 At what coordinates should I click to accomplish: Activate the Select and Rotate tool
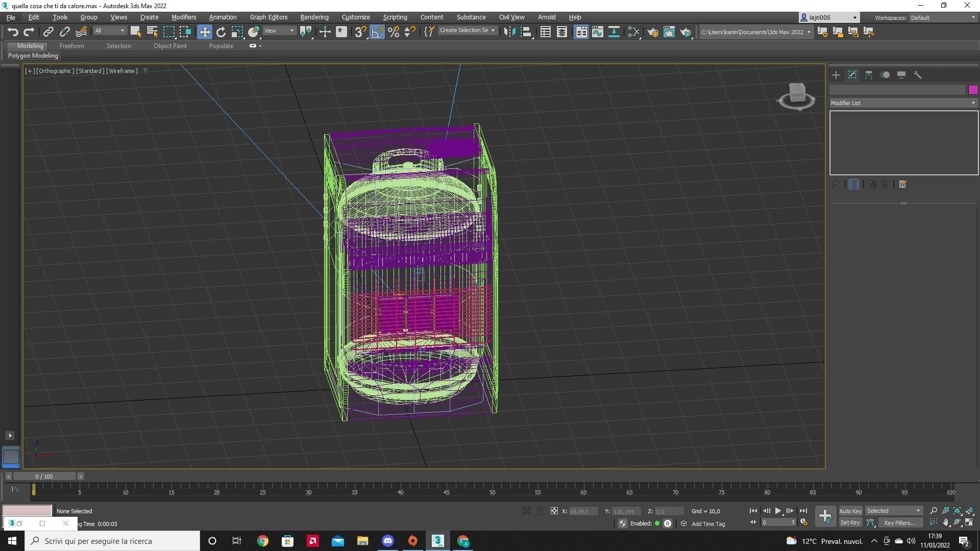point(220,32)
